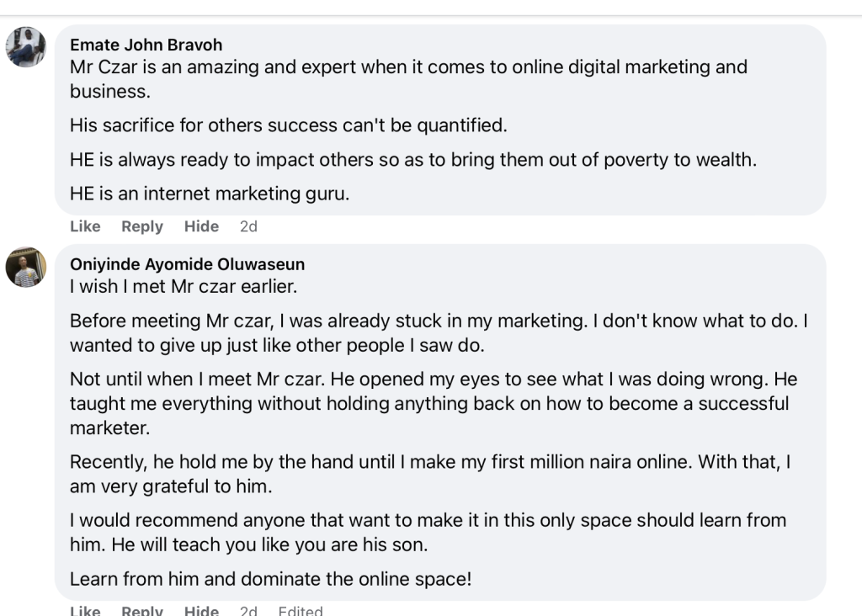This screenshot has width=862, height=616.
Task: Open the 2d timestamp on Emate's comment
Action: point(248,226)
